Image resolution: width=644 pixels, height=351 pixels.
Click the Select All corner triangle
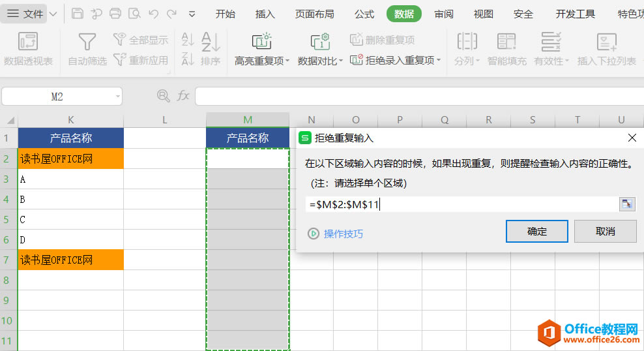point(10,120)
